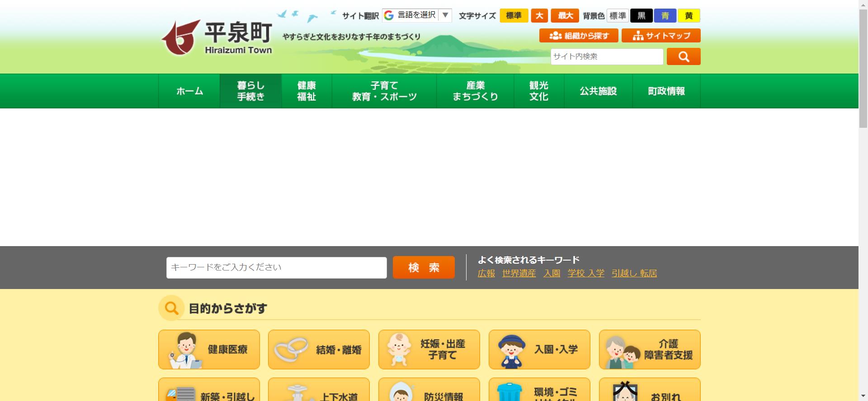
Task: Open the サイトマップ button
Action: [661, 36]
